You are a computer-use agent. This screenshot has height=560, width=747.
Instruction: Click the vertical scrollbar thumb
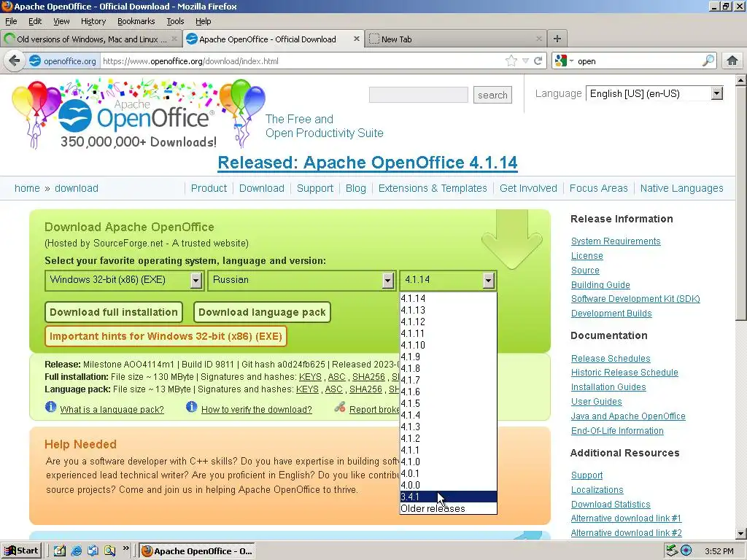(x=741, y=203)
